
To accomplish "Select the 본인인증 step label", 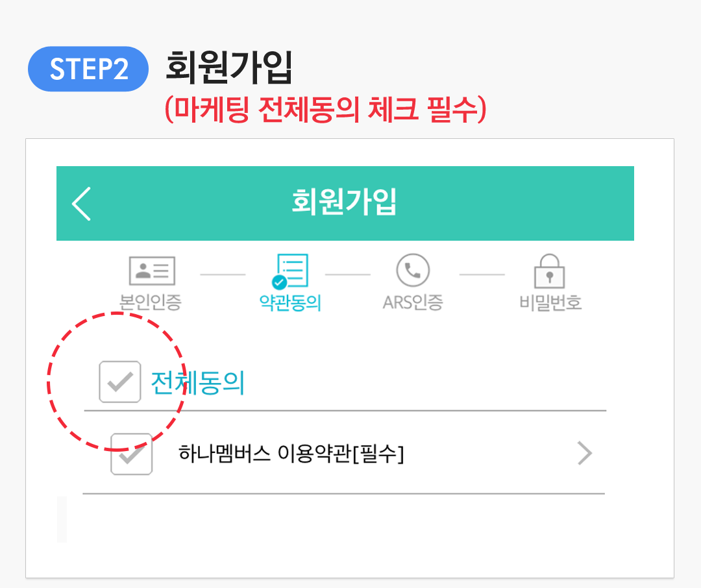I will click(x=150, y=302).
